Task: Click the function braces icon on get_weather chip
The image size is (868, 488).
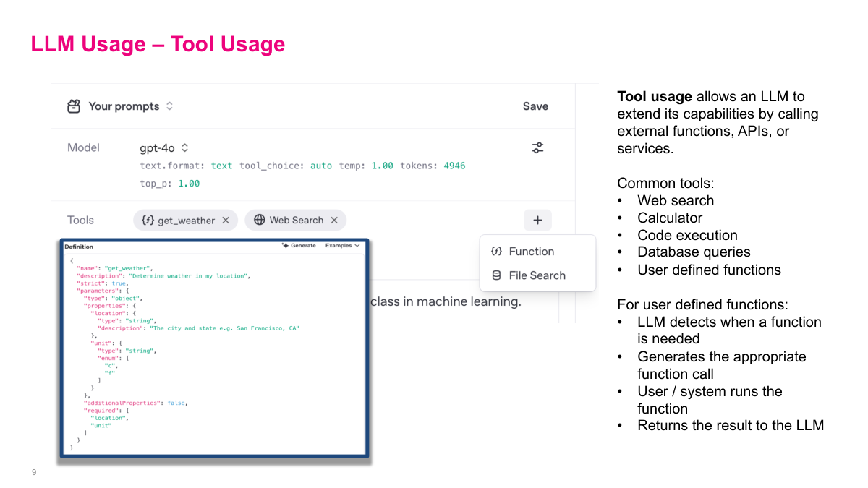Action: tap(148, 221)
